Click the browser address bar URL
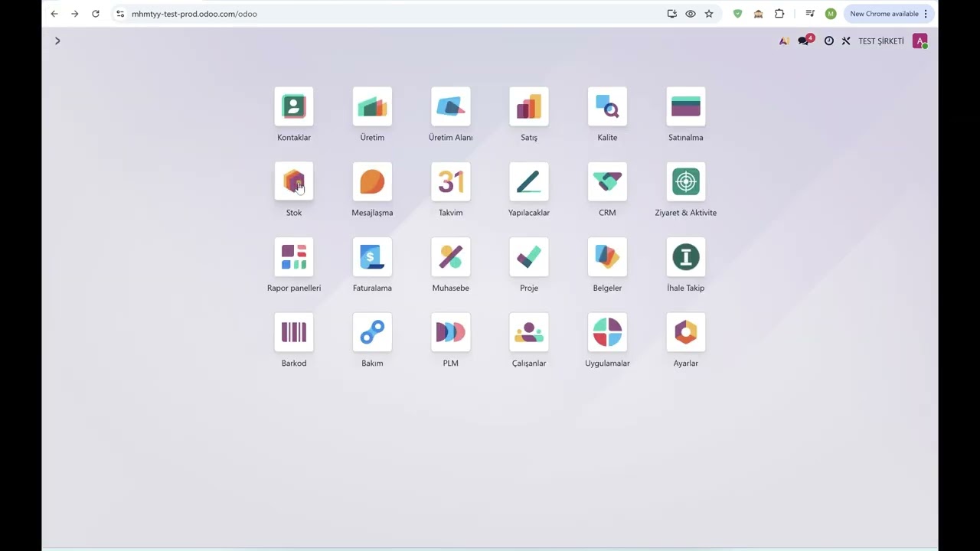Image resolution: width=980 pixels, height=551 pixels. 194,14
